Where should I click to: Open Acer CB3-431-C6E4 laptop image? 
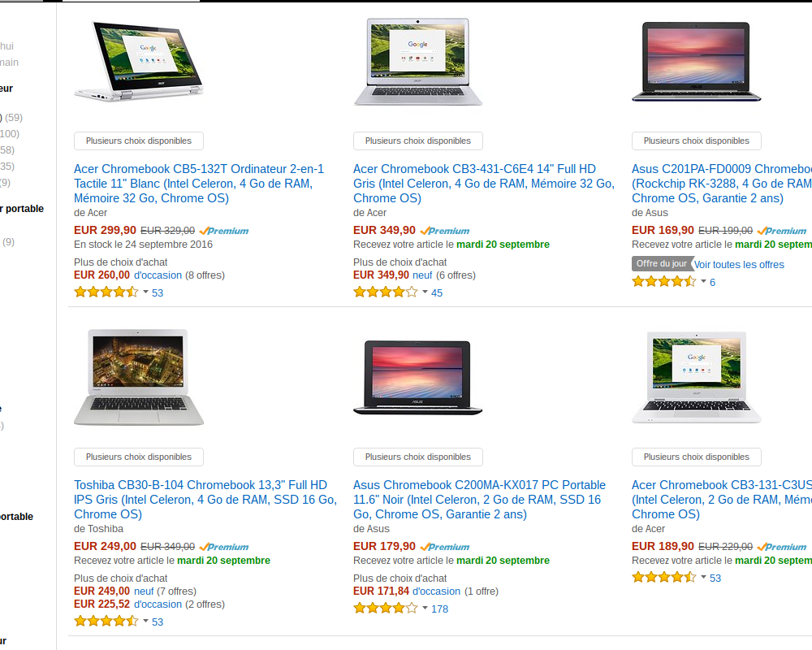pyautogui.click(x=418, y=61)
